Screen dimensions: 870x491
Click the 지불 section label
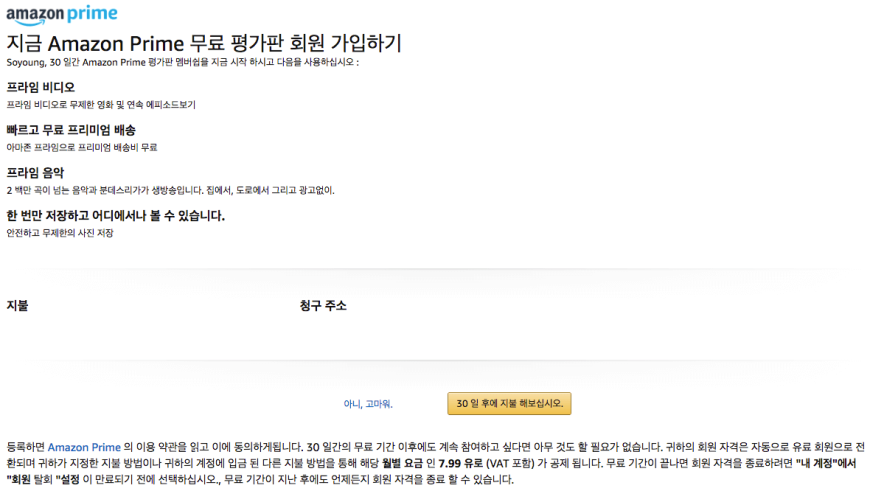point(17,305)
